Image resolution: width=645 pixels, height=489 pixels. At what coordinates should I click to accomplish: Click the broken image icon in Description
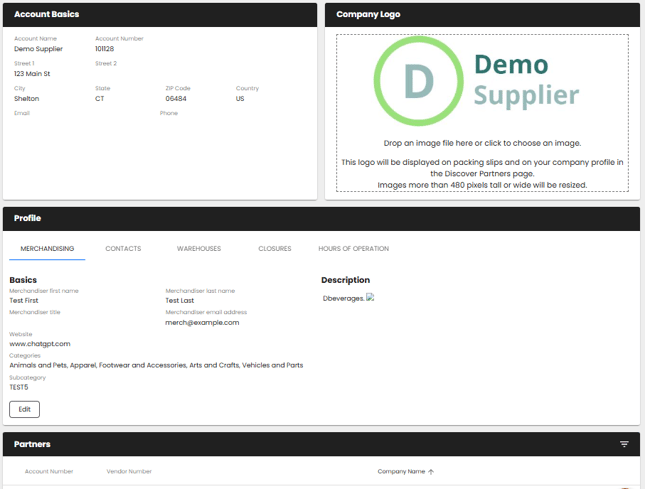coord(370,297)
